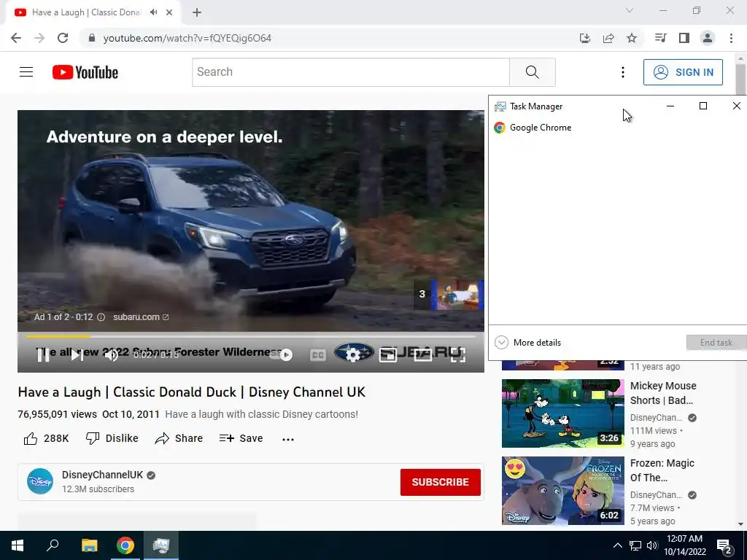Click the ad info icon beside the ad timer
The width and height of the screenshot is (747, 560).
coord(101,317)
